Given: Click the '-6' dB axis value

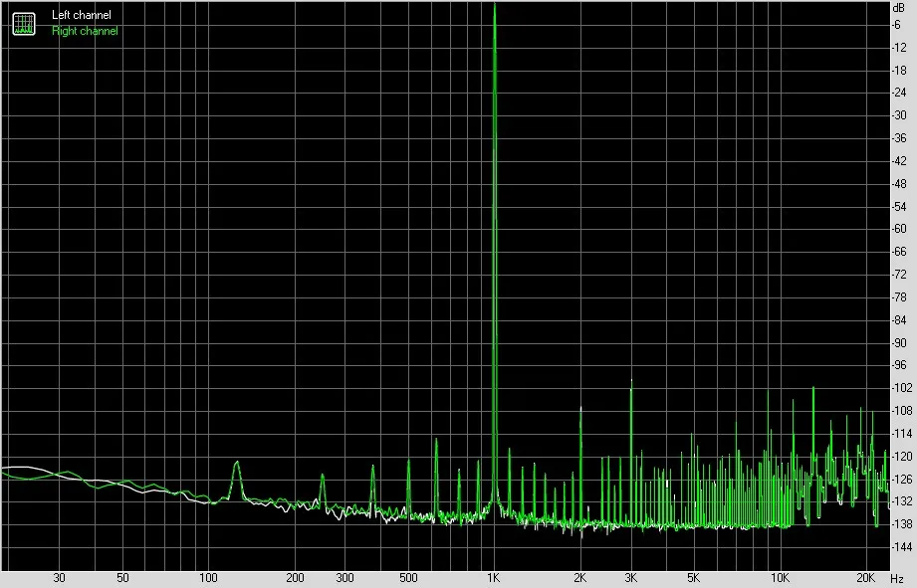Looking at the screenshot, I should click(x=896, y=25).
